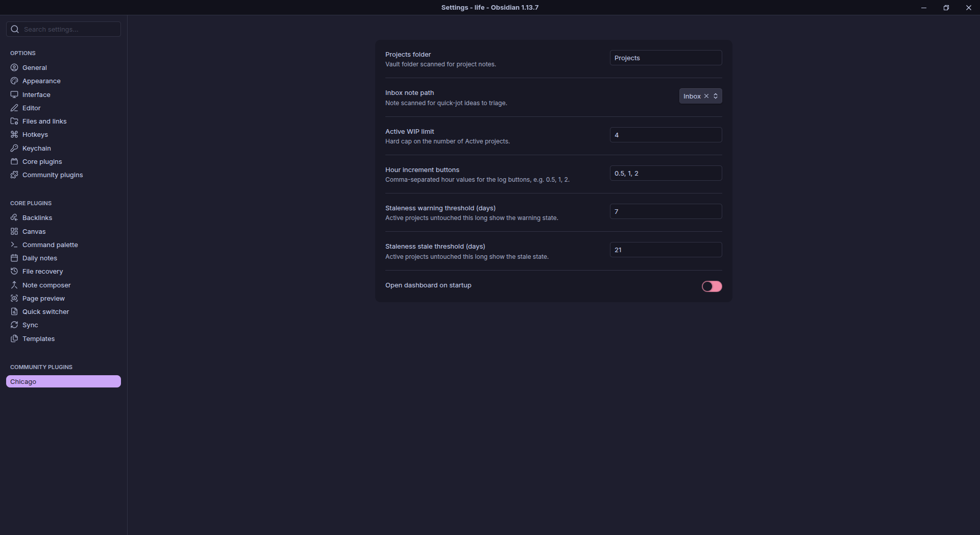Click the Keychain key icon
980x535 pixels.
(14, 148)
